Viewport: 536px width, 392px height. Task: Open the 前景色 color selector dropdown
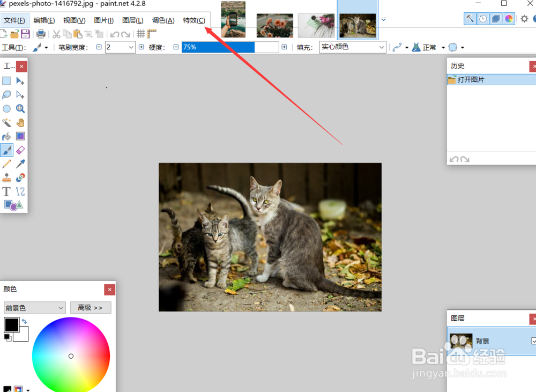click(34, 308)
